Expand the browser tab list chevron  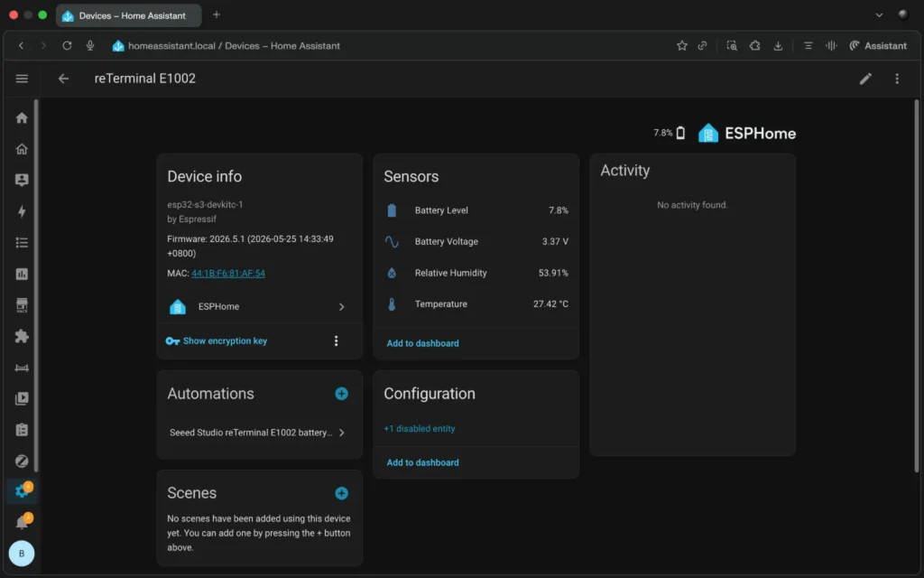tap(879, 15)
